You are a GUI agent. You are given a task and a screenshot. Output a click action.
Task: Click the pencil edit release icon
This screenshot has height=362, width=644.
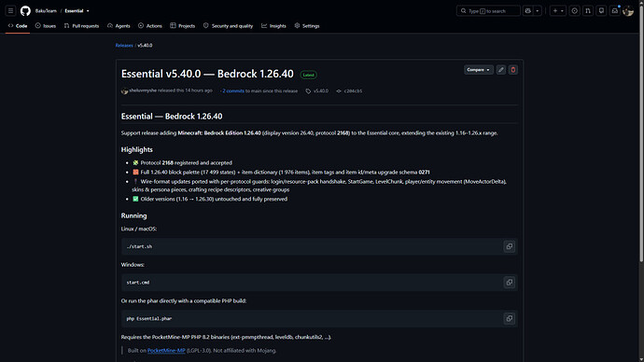(x=500, y=70)
